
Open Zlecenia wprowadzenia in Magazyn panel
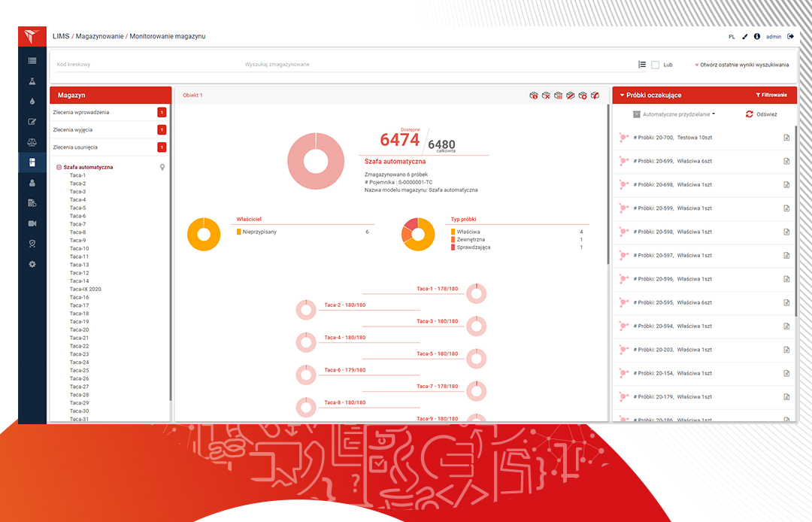point(81,112)
